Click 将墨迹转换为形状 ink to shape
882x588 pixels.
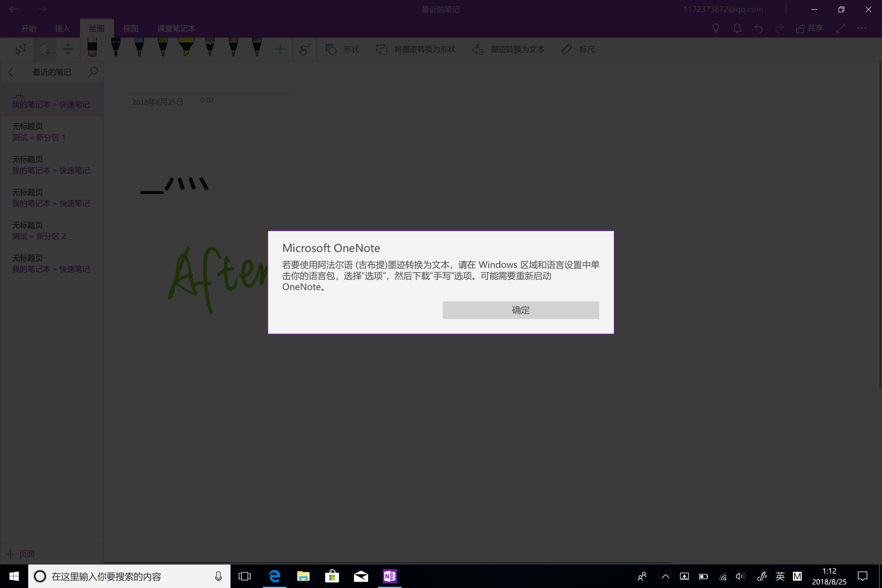416,49
